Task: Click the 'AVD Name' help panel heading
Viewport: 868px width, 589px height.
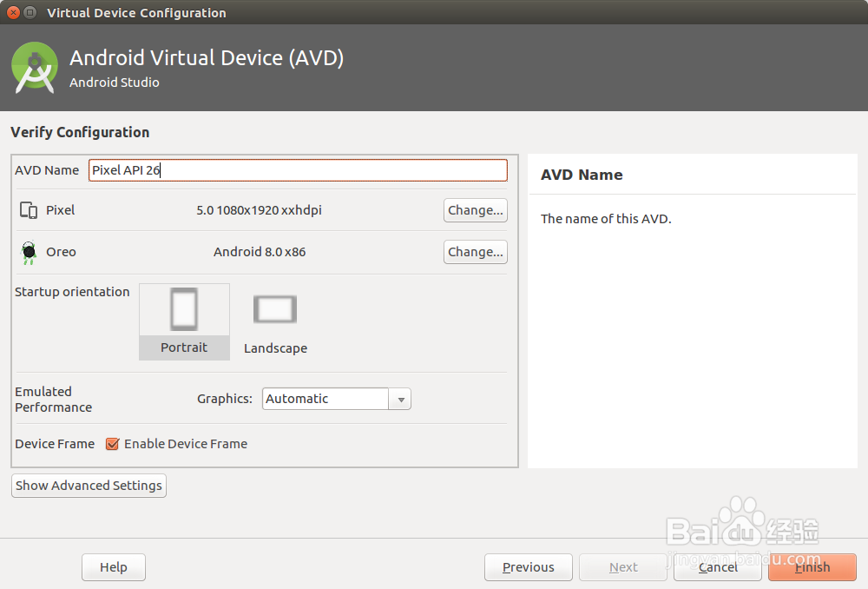Action: 582,175
